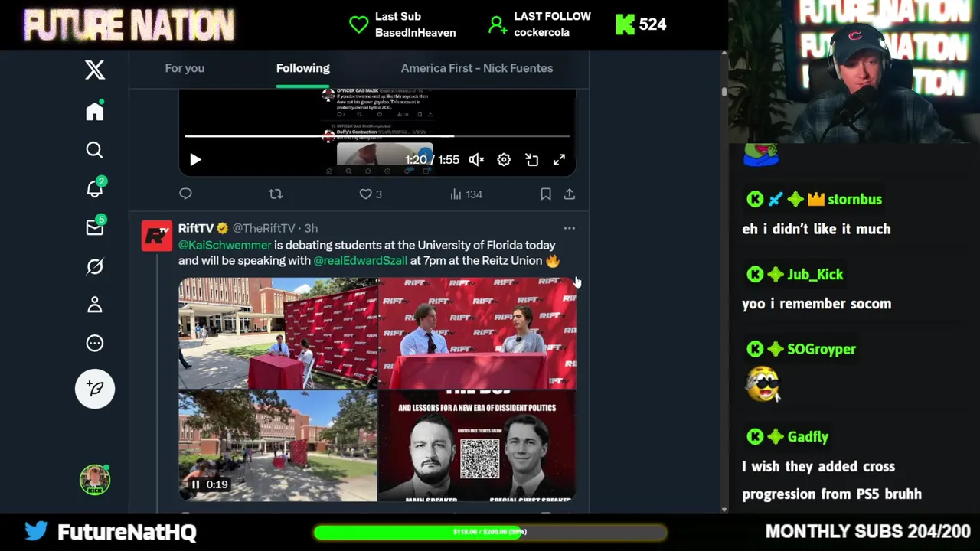The height and width of the screenshot is (551, 980).
Task: Open the More circle-dots sidebar icon
Action: pyautogui.click(x=95, y=344)
